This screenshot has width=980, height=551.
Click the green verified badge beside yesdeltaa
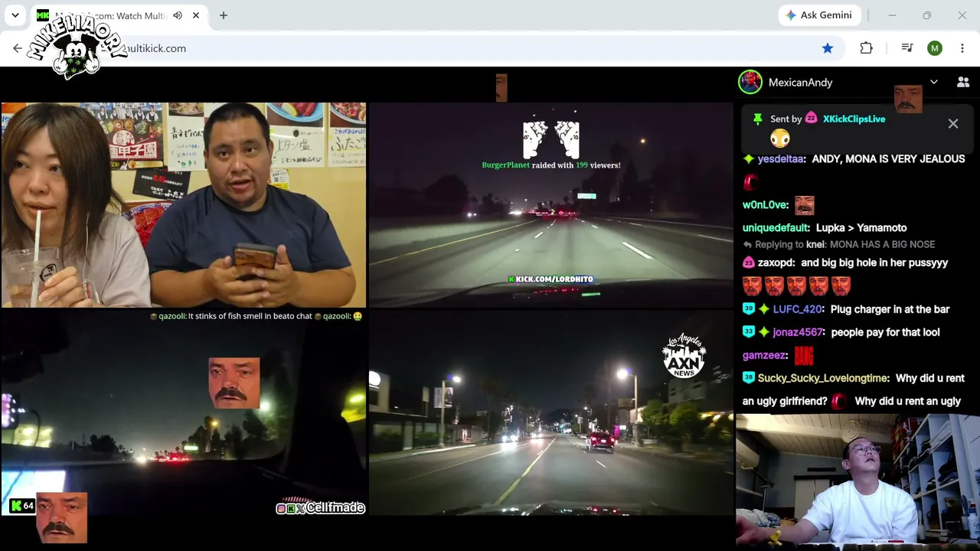pyautogui.click(x=749, y=159)
